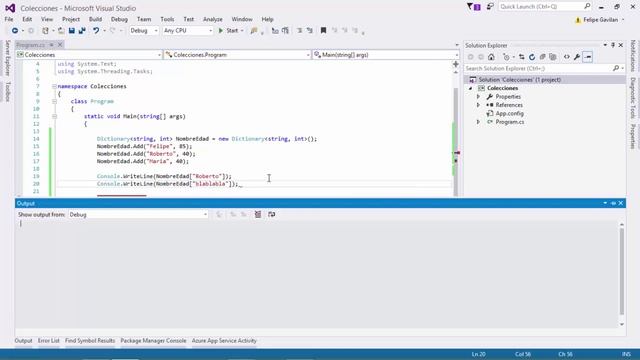Screen dimensions: 640x360
Task: Select App.config in Solution Explorer
Action: pyautogui.click(x=509, y=113)
